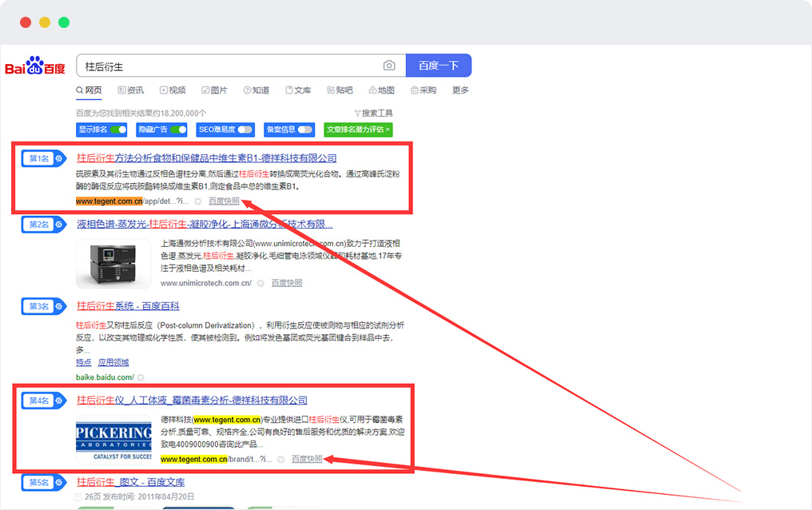Click the 发布时间: 2011年04月20日 text
This screenshot has height=510, width=812.
pyautogui.click(x=149, y=496)
